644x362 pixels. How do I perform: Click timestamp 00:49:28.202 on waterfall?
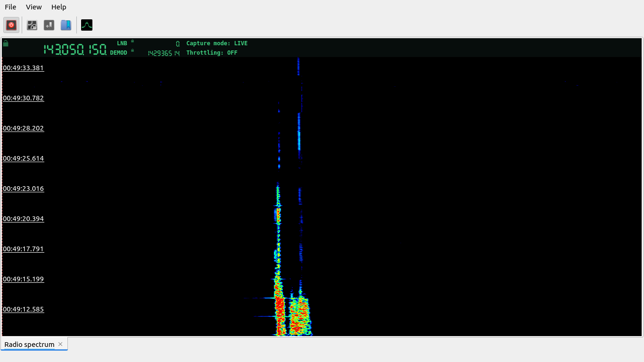click(x=23, y=128)
